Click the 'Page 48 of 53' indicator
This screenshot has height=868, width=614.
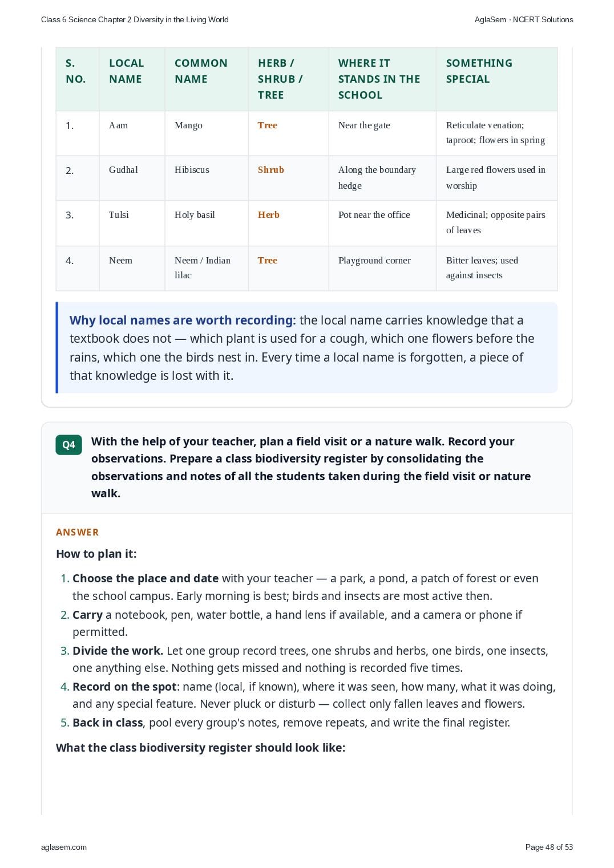click(x=549, y=847)
